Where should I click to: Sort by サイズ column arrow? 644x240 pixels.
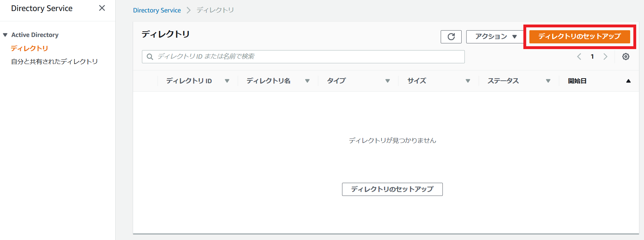click(x=468, y=81)
